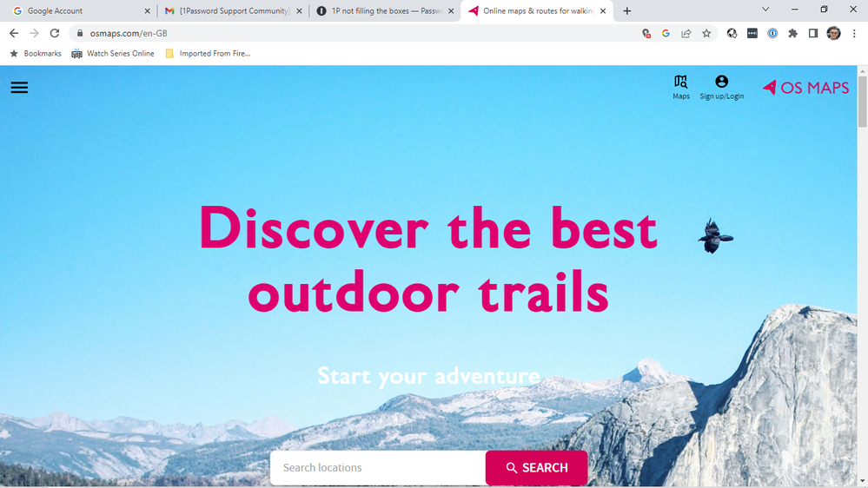This screenshot has height=488, width=868.
Task: Open the Imported From Fire bookmark folder
Action: pos(209,53)
